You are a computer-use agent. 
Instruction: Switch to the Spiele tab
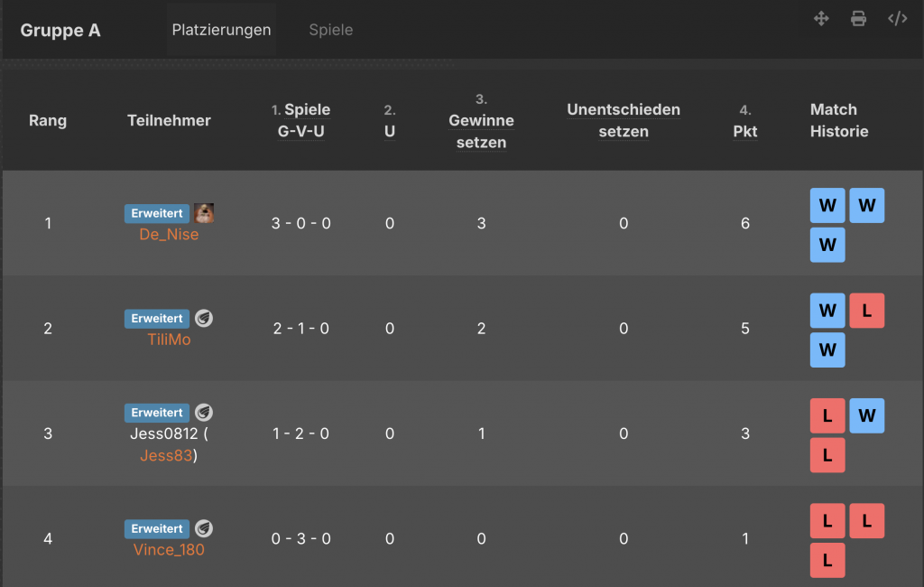click(x=330, y=30)
